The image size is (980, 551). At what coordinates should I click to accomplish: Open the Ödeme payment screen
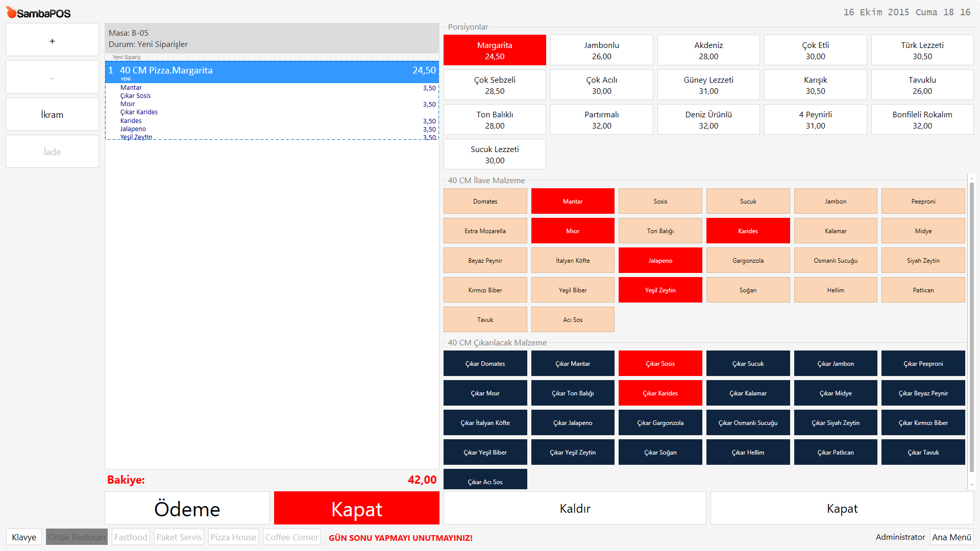point(187,508)
